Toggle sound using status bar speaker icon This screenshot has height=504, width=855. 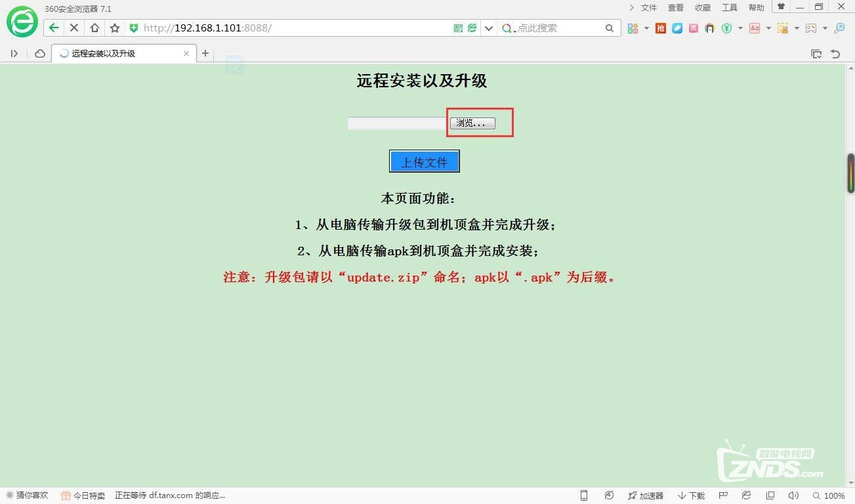[x=793, y=495]
